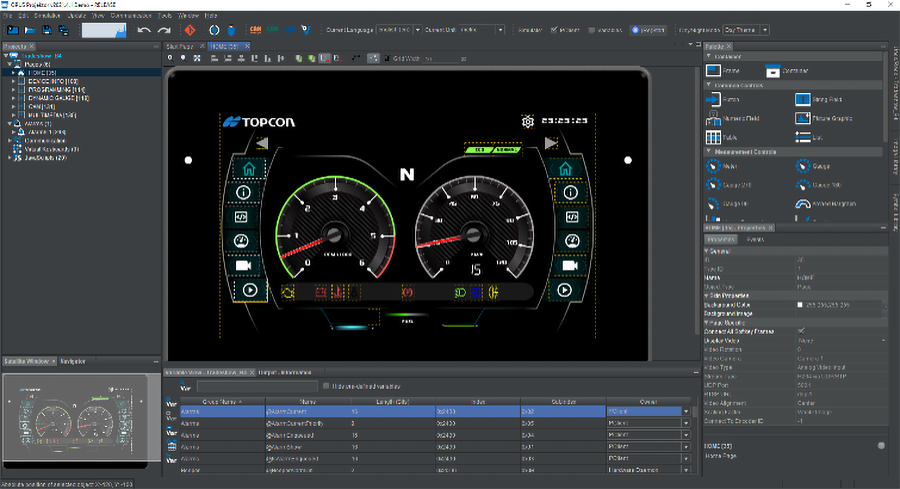The image size is (900, 489).
Task: Click the redo arrow icon
Action: [164, 30]
